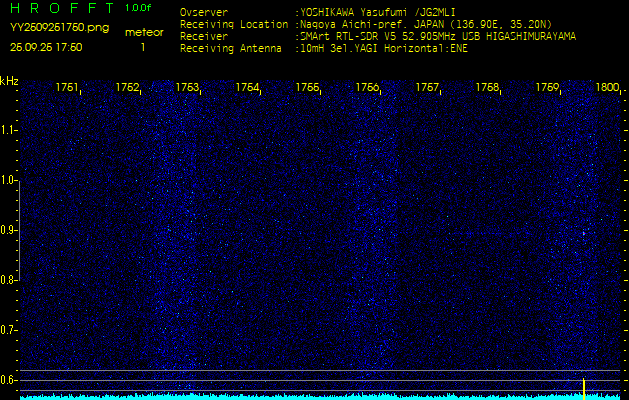Click the 1752 time axis label

click(x=127, y=87)
